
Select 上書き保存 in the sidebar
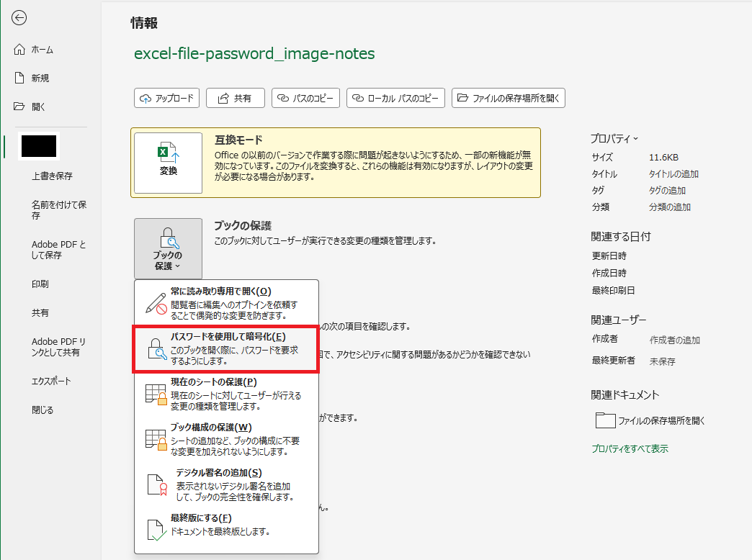click(52, 176)
